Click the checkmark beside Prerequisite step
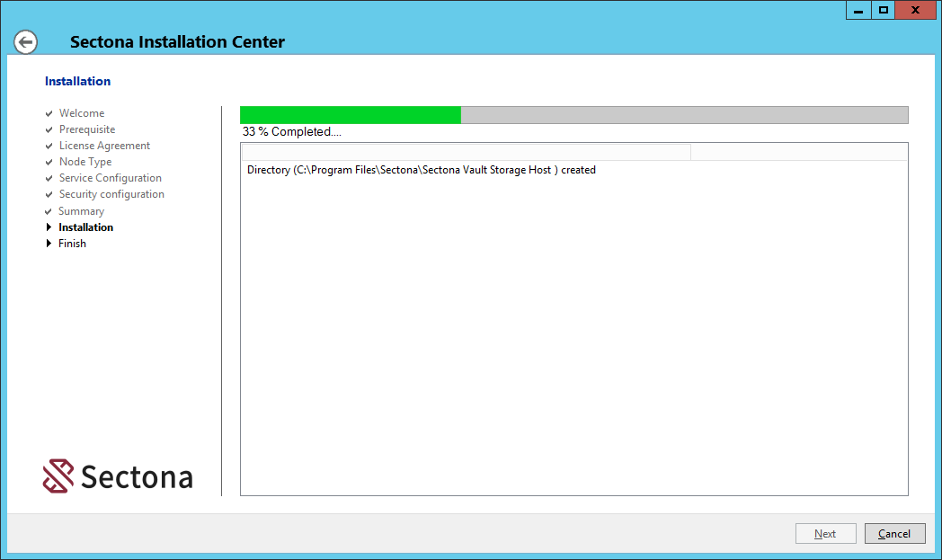This screenshot has width=942, height=560. coord(49,129)
